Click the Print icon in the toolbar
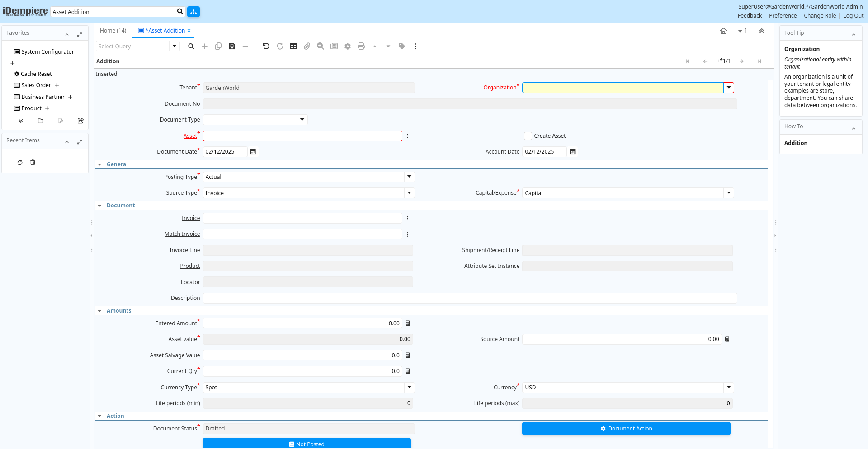The height and width of the screenshot is (449, 868). point(361,47)
